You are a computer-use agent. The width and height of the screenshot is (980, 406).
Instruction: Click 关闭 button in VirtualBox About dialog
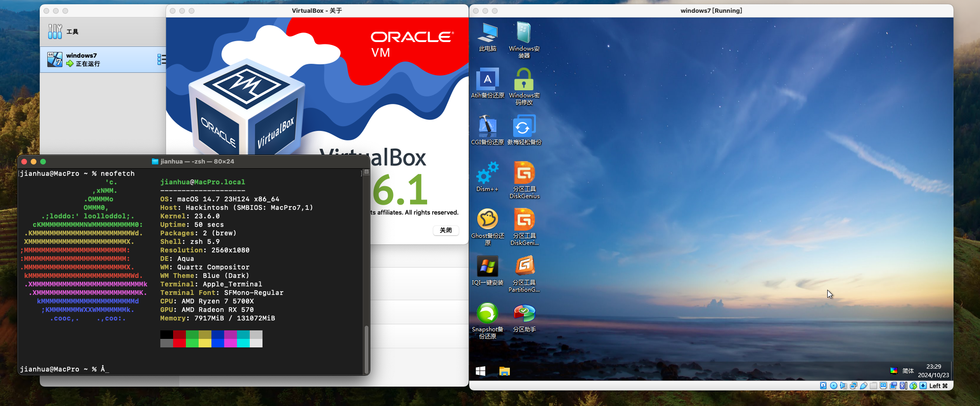446,230
